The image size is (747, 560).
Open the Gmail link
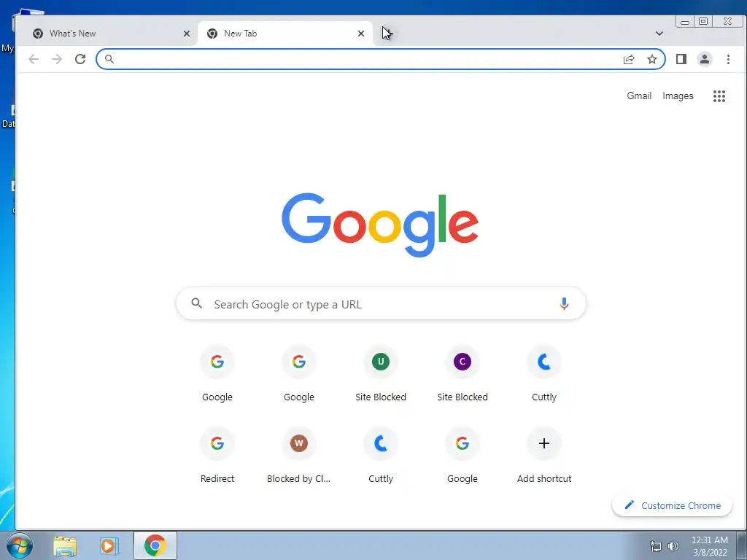tap(639, 96)
